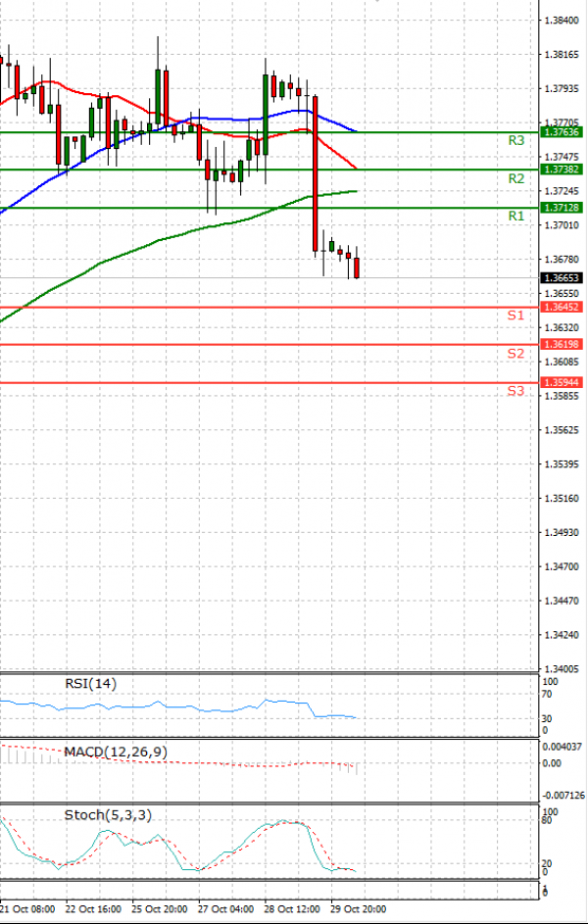The height and width of the screenshot is (924, 588).
Task: Click the 28 Oct 12:00 time label
Action: 292,908
